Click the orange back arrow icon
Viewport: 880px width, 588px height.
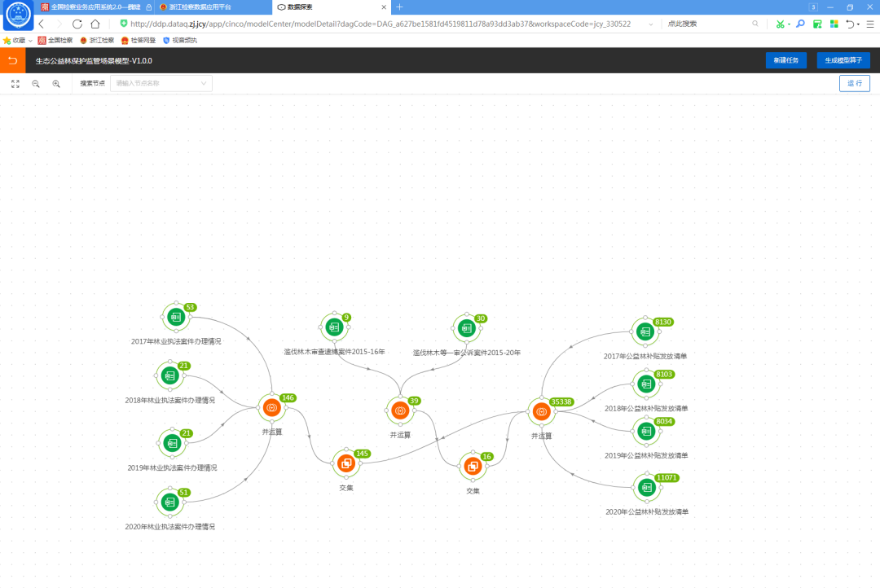click(x=12, y=60)
